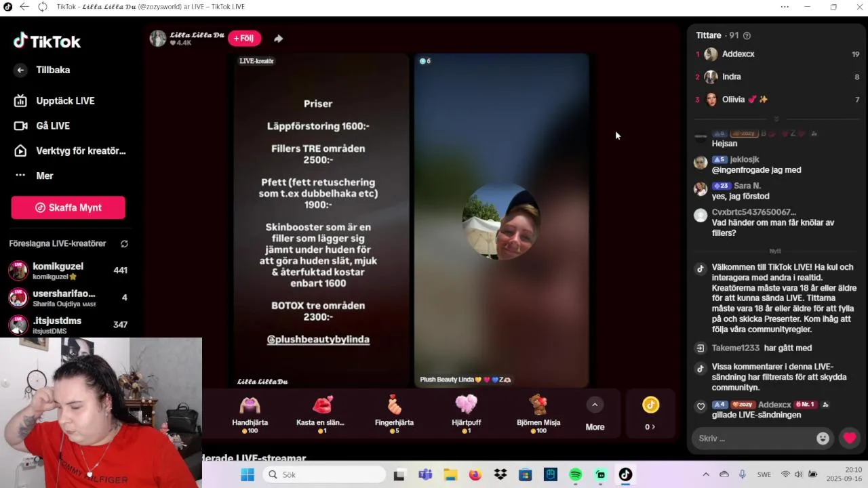Open coin balance icon
Viewport: 868px width, 488px height.
[x=651, y=405]
